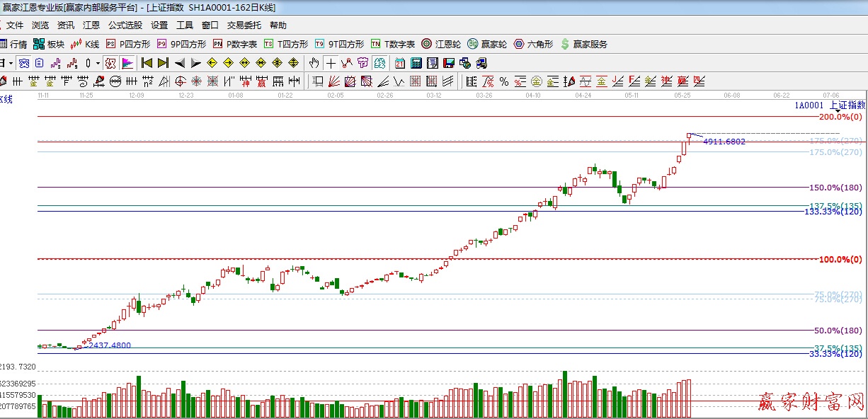Open the calendar date icon
This screenshot has height=419, width=868.
(400, 63)
